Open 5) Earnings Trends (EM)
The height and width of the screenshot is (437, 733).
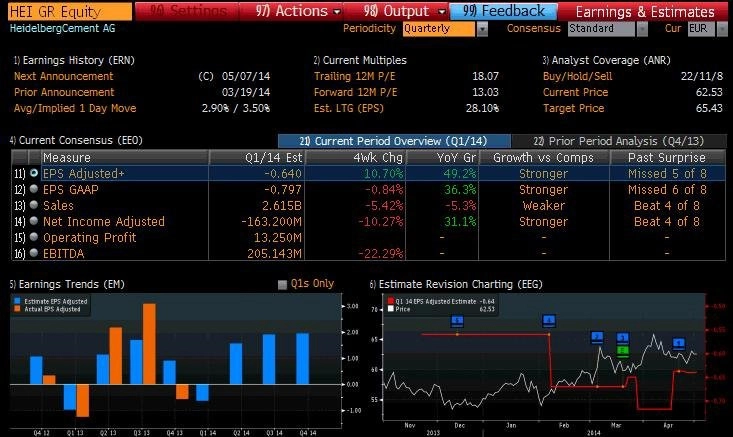click(67, 284)
